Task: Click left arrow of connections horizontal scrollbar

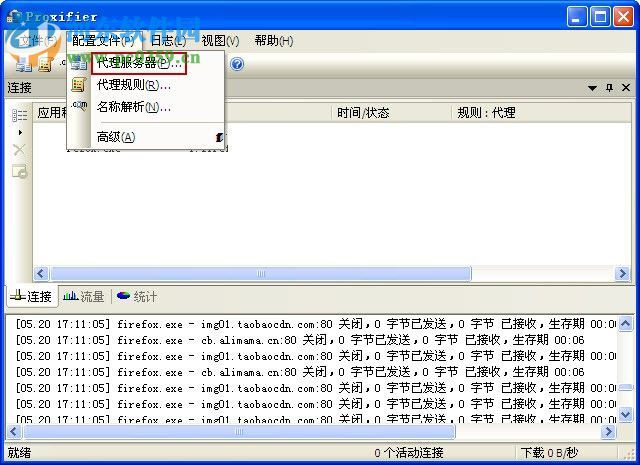Action: [40, 273]
